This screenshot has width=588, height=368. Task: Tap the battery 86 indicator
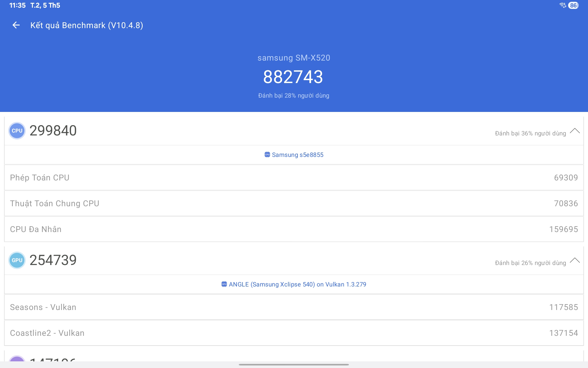[573, 5]
